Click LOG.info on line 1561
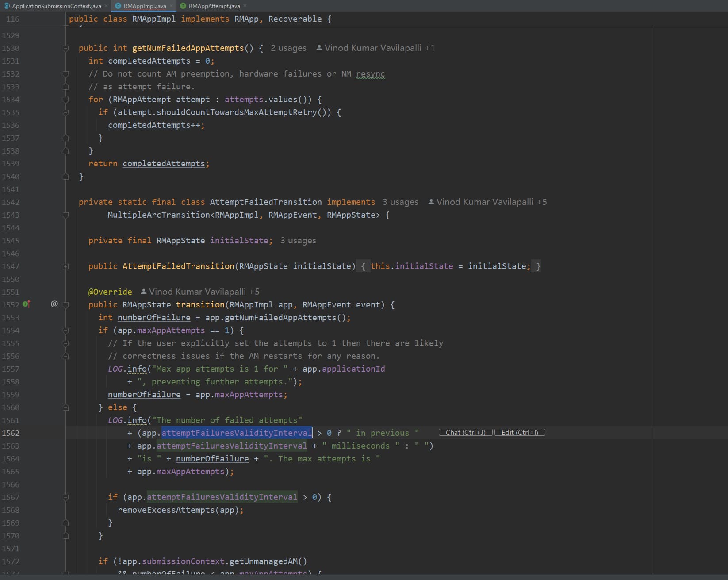The image size is (728, 580). pos(127,420)
